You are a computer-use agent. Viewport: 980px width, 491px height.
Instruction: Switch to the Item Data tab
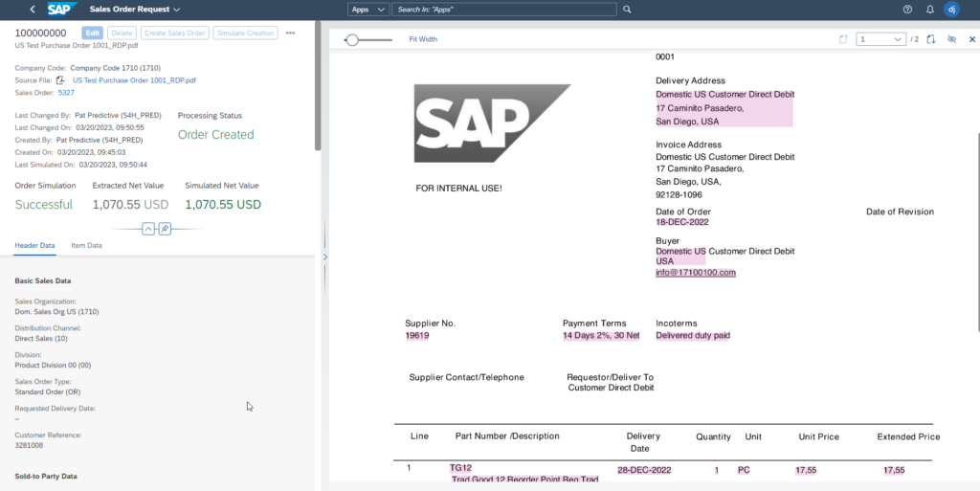[86, 245]
